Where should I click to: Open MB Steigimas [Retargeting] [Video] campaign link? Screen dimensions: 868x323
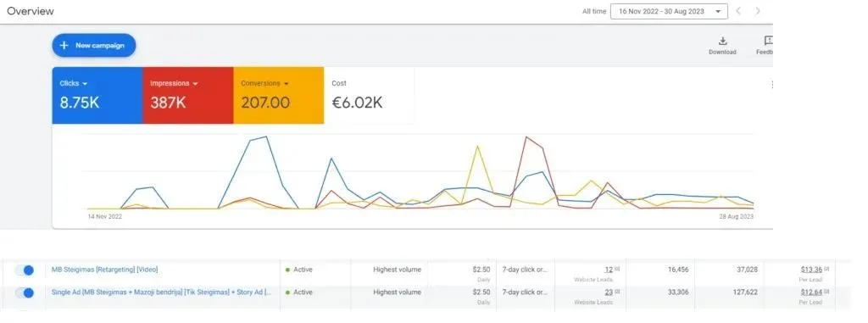[104, 270]
